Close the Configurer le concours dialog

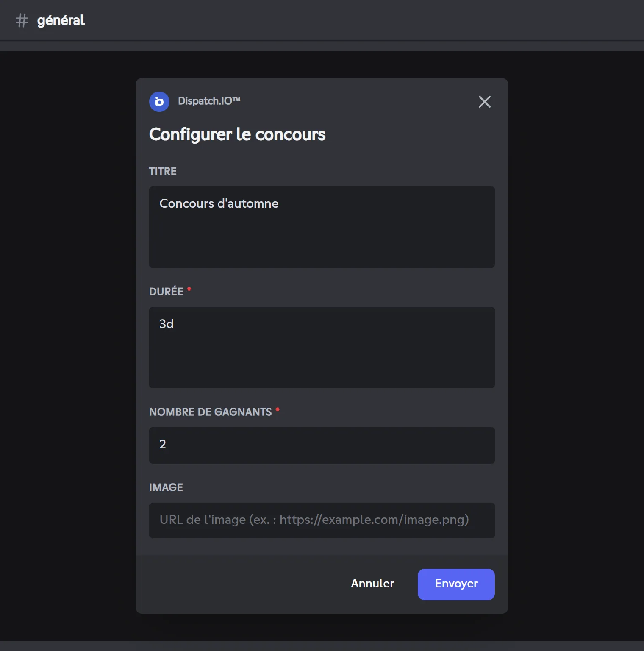484,102
